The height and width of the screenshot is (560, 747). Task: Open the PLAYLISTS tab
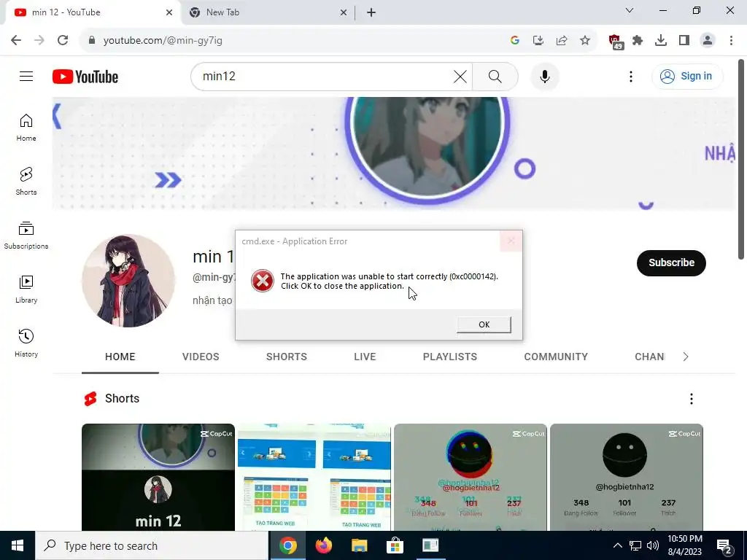[449, 357]
